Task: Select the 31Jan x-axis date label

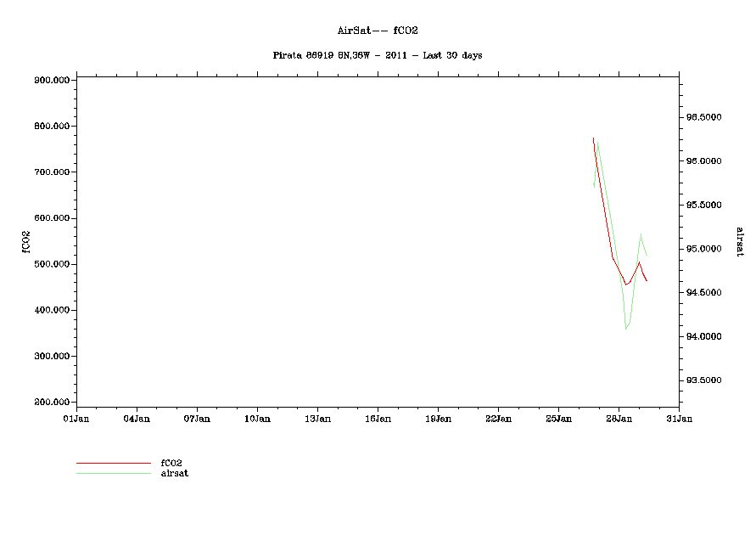Action: tap(679, 419)
